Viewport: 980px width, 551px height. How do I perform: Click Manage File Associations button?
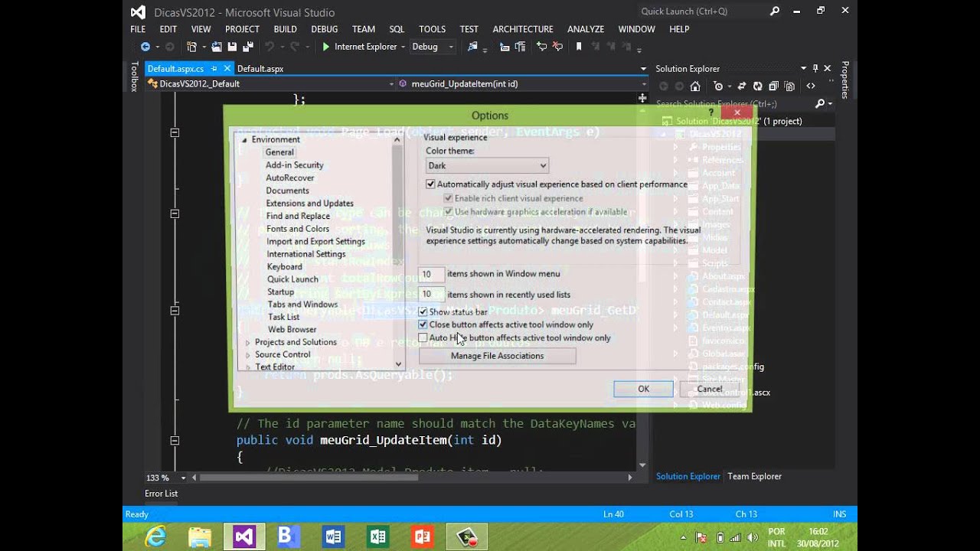pyautogui.click(x=497, y=356)
